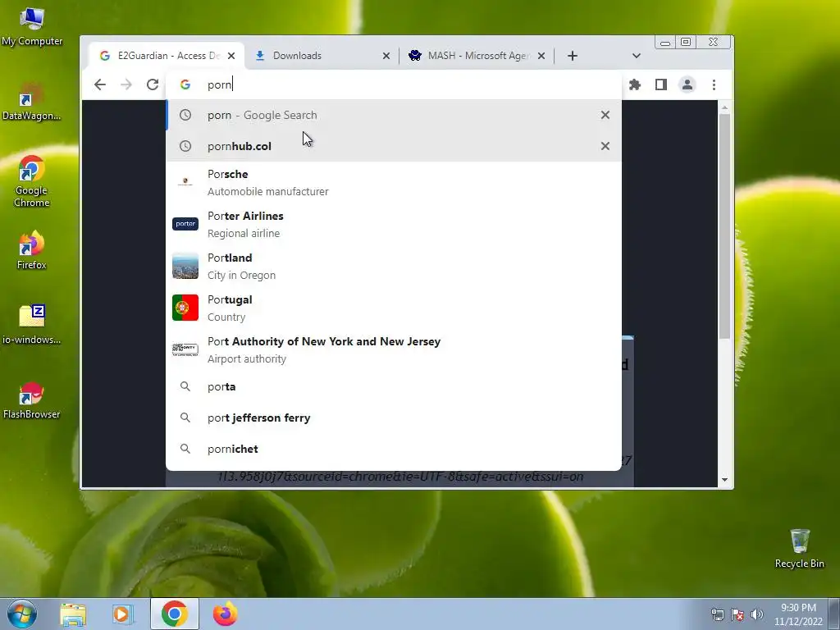Select the Porter Airlines suggestion

pyautogui.click(x=394, y=225)
